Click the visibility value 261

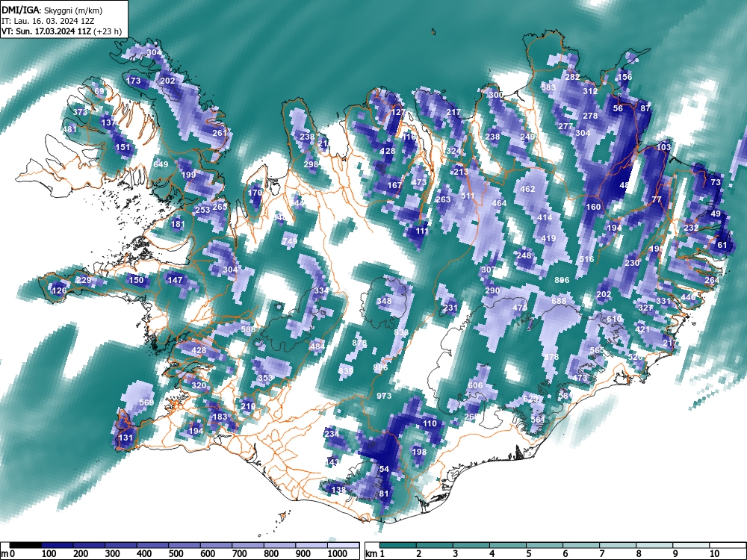pos(220,133)
